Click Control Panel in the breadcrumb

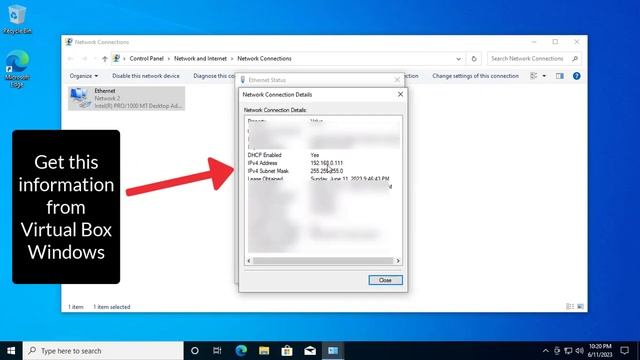click(x=147, y=58)
